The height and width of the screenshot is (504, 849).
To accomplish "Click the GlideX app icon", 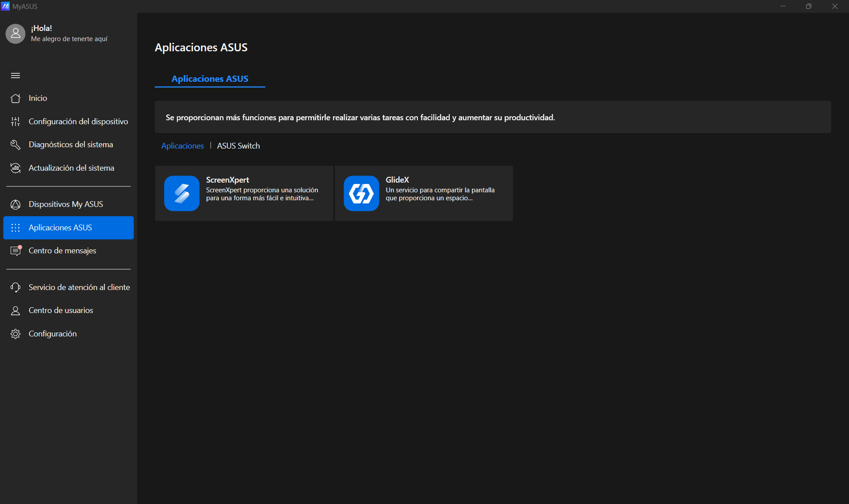I will 361,193.
